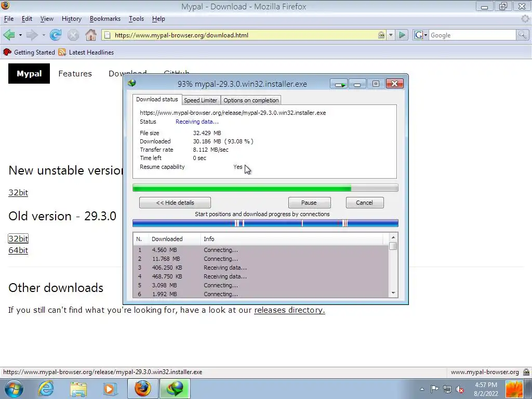Click the Google search input field
Screen dimensions: 532x399
tap(473, 35)
